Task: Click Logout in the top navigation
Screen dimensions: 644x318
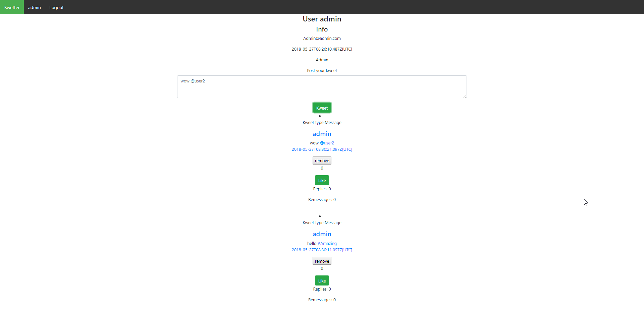Action: tap(56, 7)
